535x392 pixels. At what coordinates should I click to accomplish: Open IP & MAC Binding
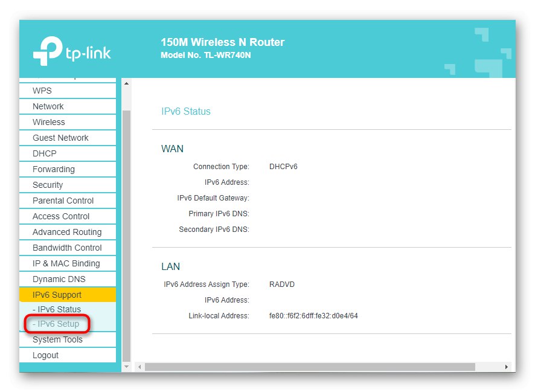click(68, 263)
